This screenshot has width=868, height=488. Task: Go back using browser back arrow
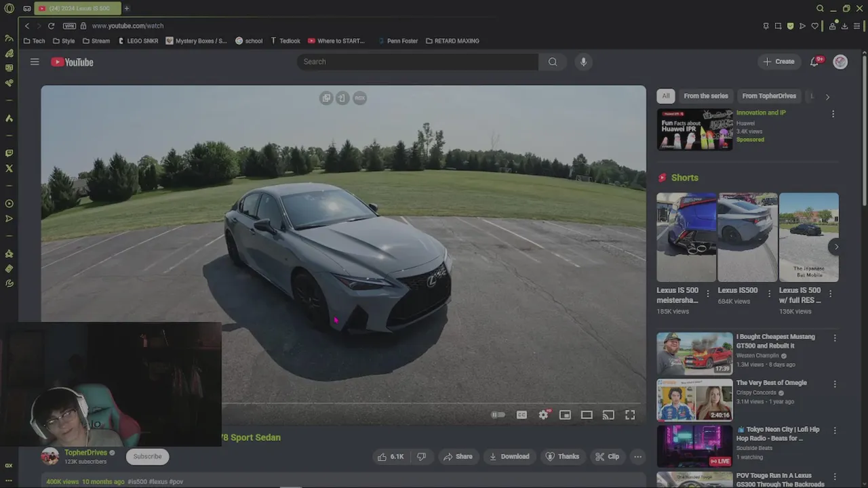pos(27,26)
